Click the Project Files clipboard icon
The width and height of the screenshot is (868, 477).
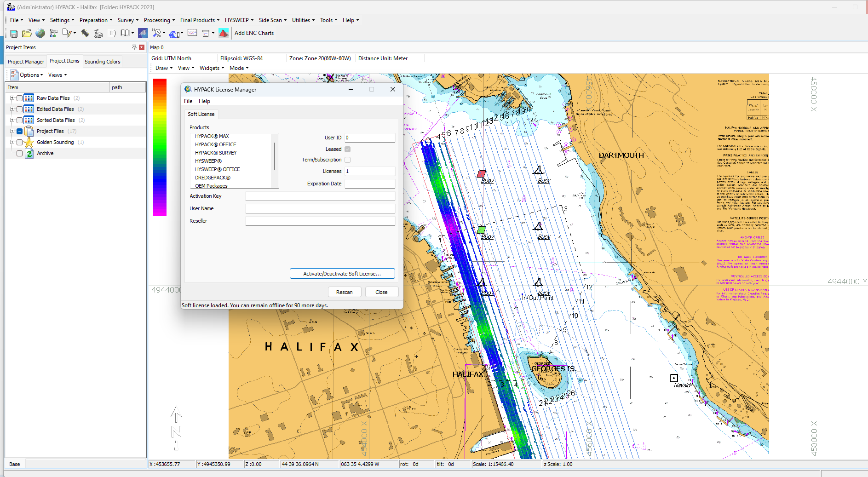click(x=29, y=131)
